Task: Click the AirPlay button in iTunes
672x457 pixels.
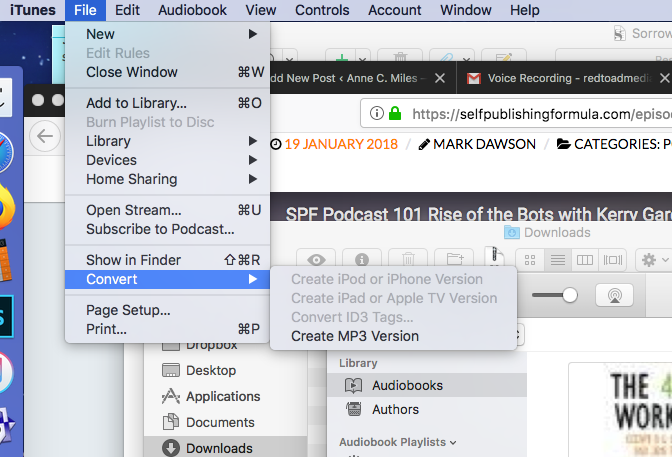Action: pos(614,295)
